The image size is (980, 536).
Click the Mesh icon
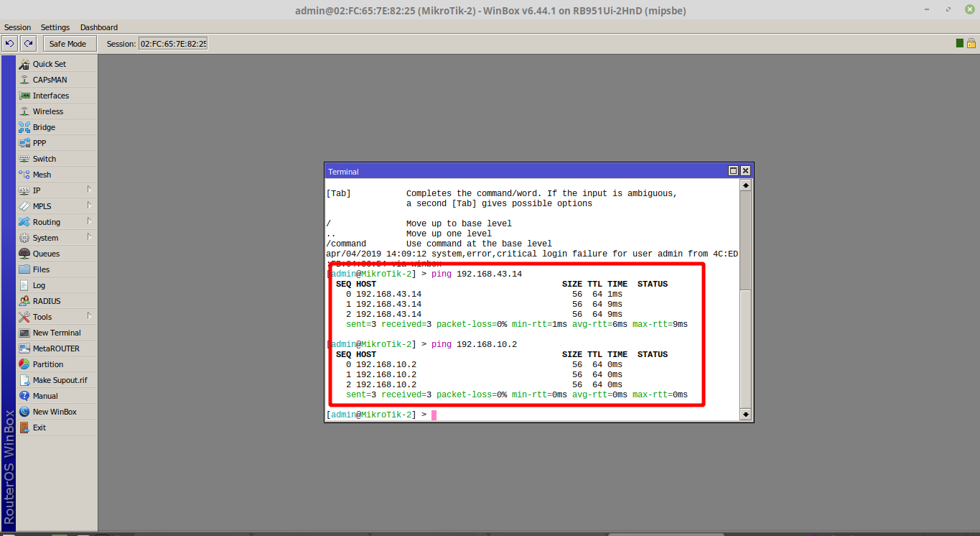pyautogui.click(x=24, y=175)
